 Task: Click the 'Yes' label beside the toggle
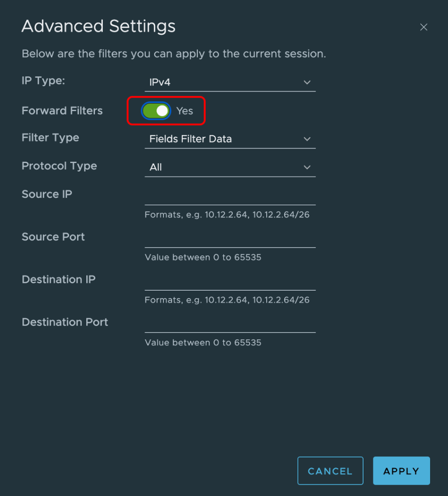click(x=185, y=111)
